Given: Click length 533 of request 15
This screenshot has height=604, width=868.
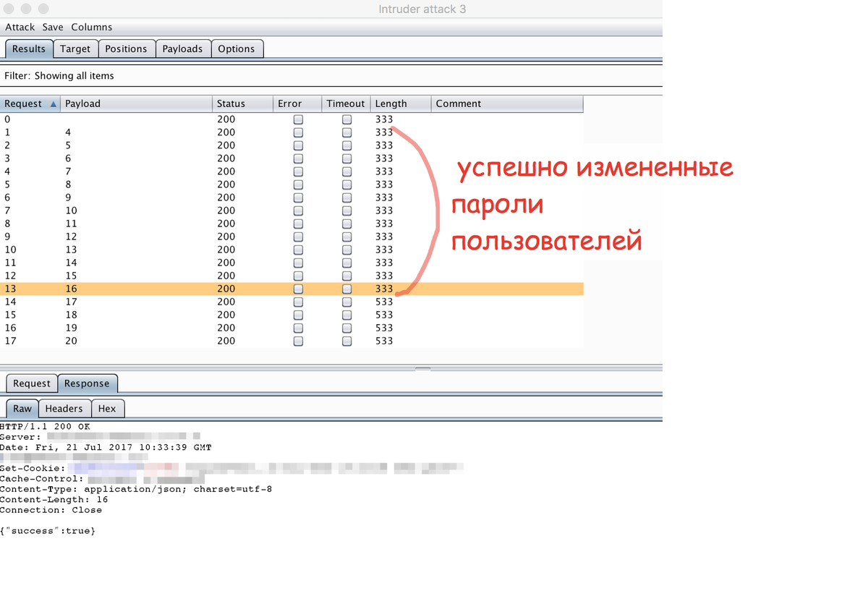Looking at the screenshot, I should (384, 315).
